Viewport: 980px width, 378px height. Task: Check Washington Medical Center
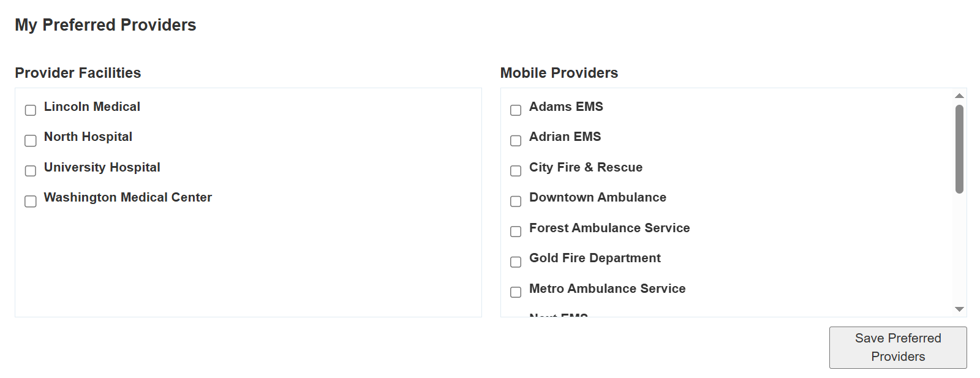tap(30, 201)
